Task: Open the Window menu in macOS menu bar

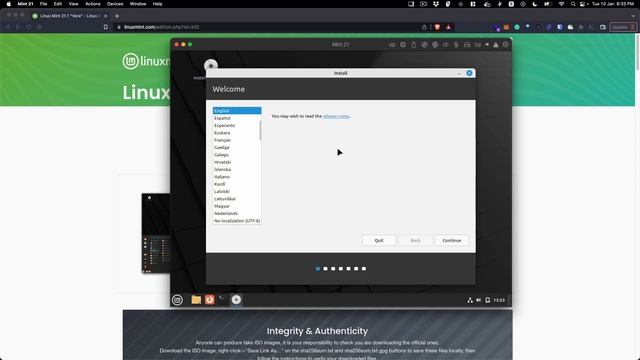Action: point(138,4)
